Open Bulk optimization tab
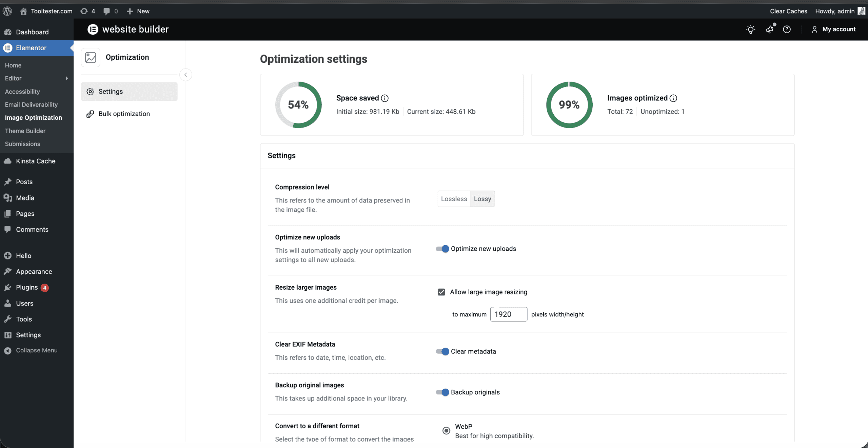Viewport: 868px width, 448px height. 124,114
